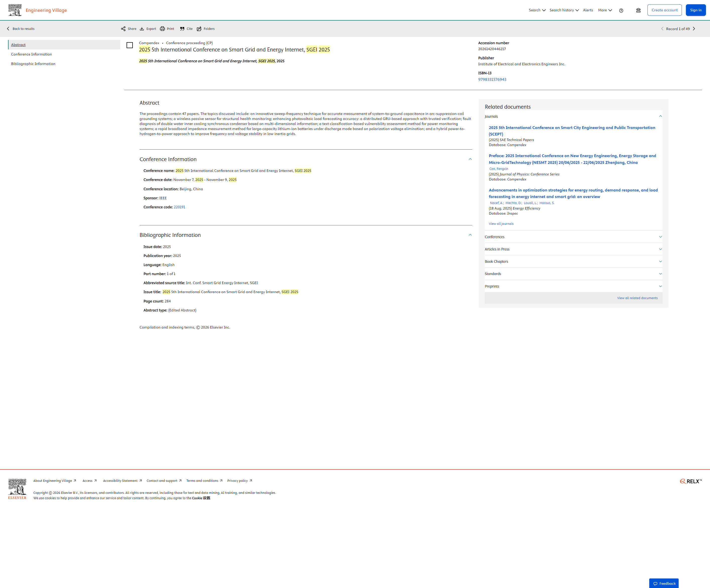Select Bibliographic Information in side navigation
The image size is (710, 588).
click(x=33, y=64)
